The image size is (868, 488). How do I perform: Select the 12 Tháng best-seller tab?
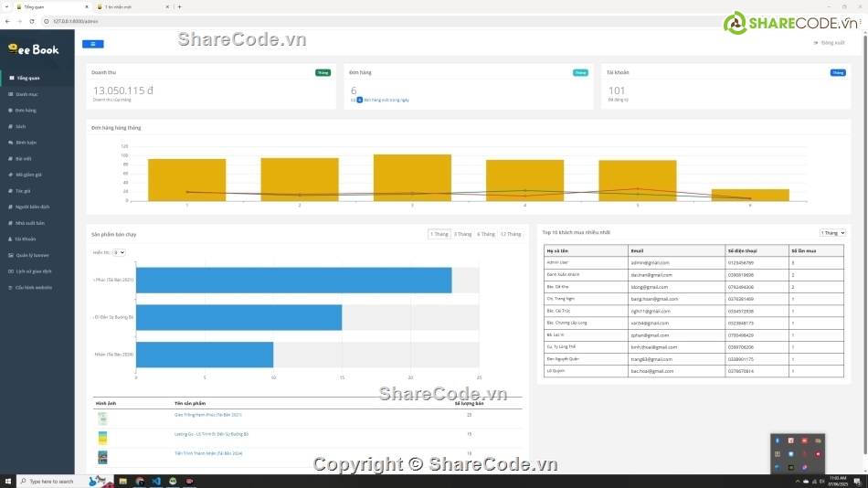point(511,234)
